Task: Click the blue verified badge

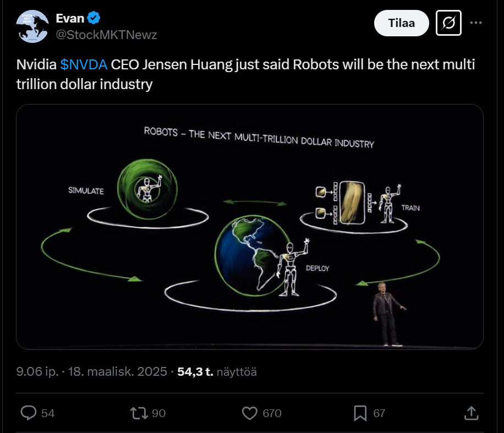Action: tap(94, 18)
